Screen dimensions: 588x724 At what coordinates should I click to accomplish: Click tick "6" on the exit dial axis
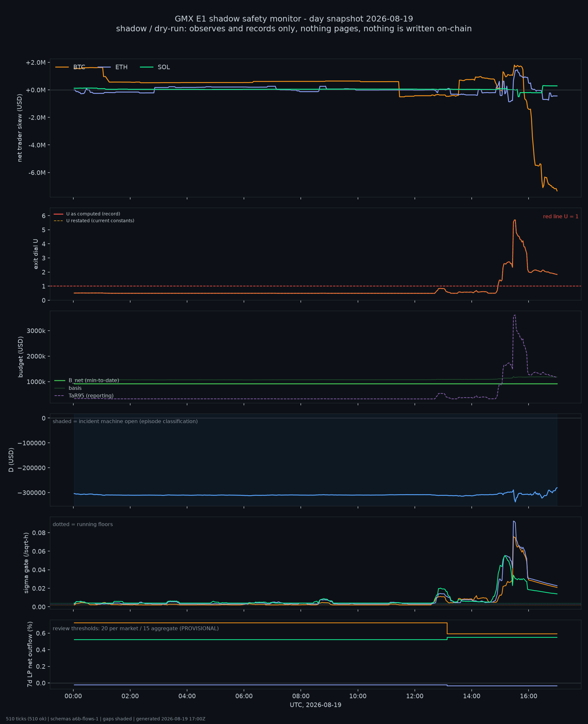click(x=44, y=216)
